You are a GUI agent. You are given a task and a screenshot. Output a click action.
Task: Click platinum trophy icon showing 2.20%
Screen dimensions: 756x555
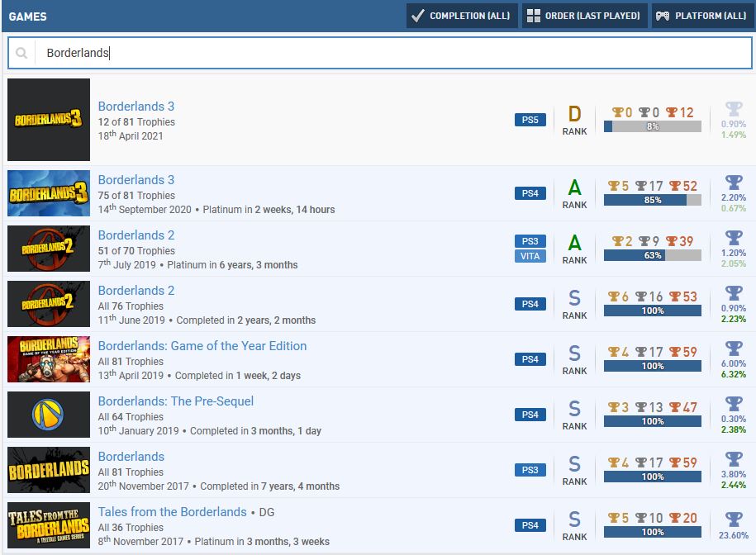(734, 183)
